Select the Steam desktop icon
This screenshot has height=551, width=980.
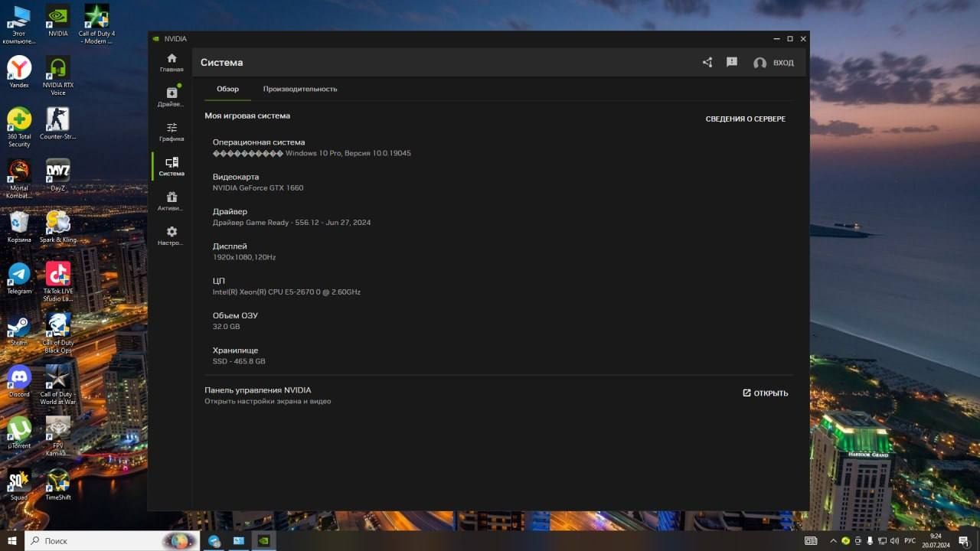[x=19, y=330]
